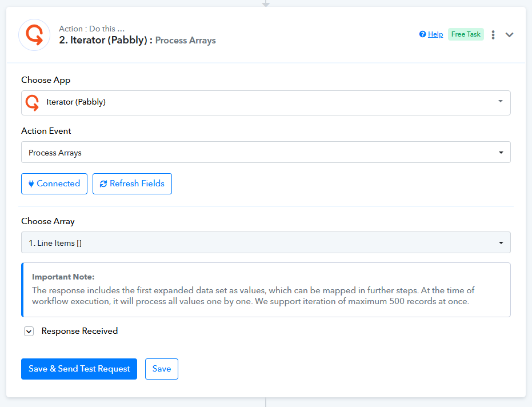Open the three-dot step options menu

(x=493, y=35)
